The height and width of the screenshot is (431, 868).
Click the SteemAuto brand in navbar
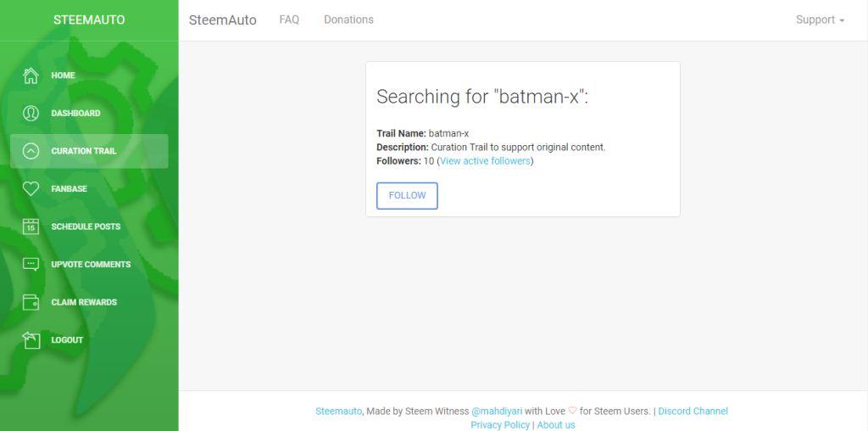click(x=223, y=20)
